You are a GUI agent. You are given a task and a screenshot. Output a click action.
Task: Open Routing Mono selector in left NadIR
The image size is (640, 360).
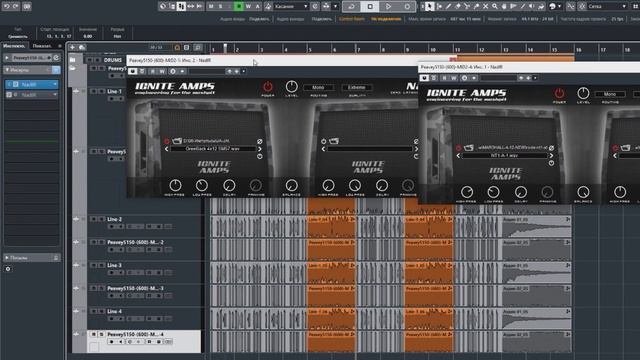click(318, 87)
